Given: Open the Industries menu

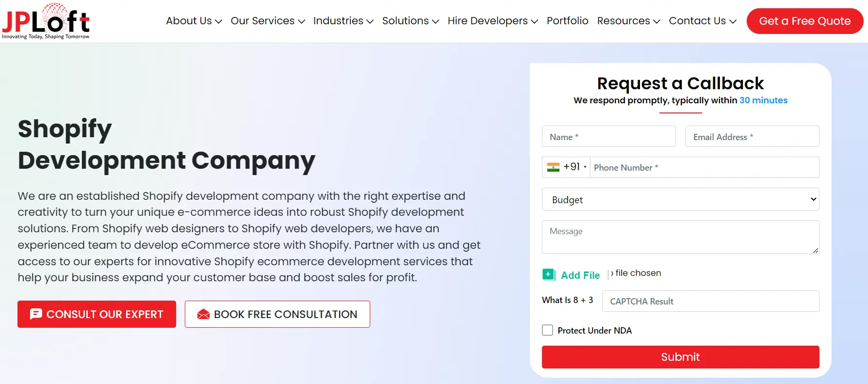Looking at the screenshot, I should pyautogui.click(x=343, y=21).
